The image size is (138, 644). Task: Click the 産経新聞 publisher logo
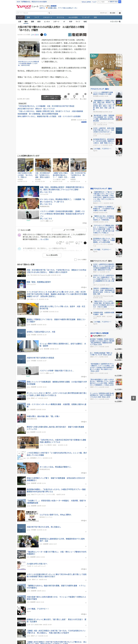pyautogui.click(x=77, y=35)
